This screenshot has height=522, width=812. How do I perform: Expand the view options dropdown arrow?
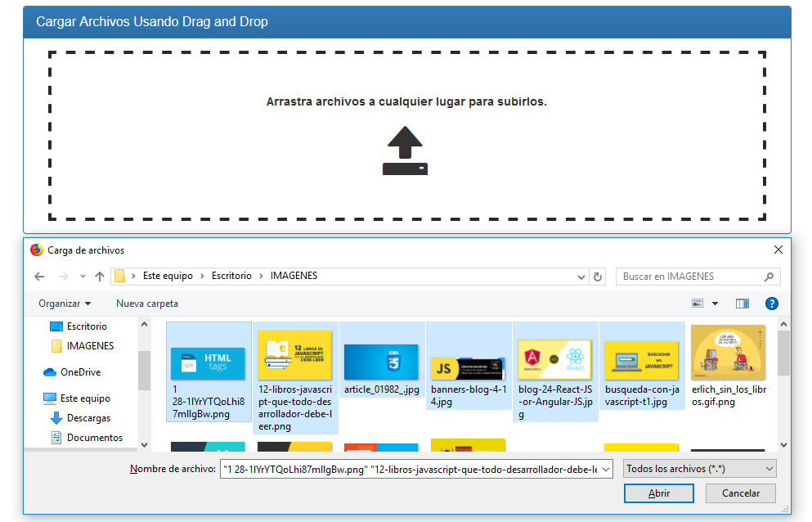715,304
